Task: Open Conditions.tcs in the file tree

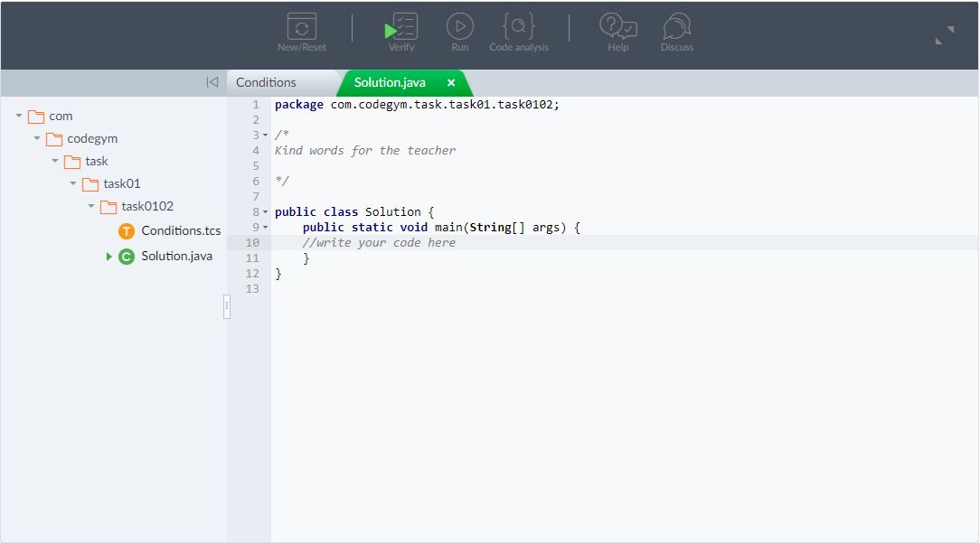Action: tap(181, 230)
